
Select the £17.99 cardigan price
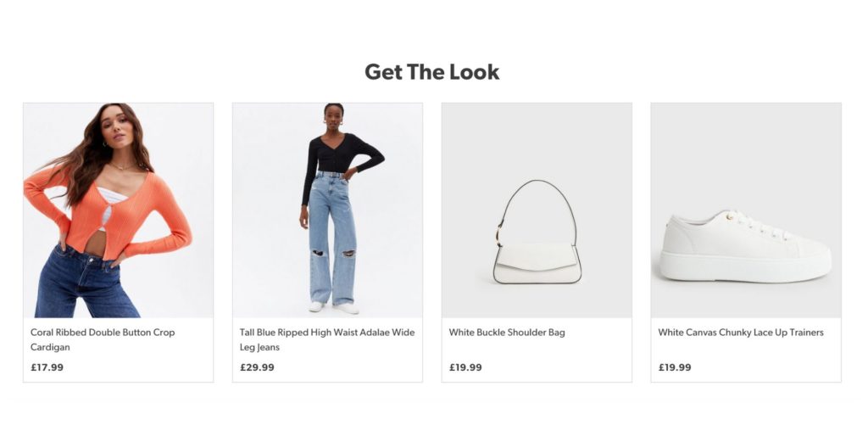point(47,367)
